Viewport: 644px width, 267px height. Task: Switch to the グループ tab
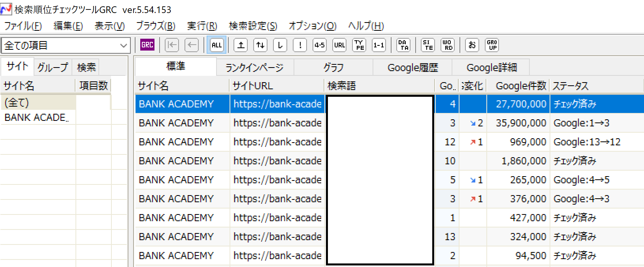pos(53,67)
